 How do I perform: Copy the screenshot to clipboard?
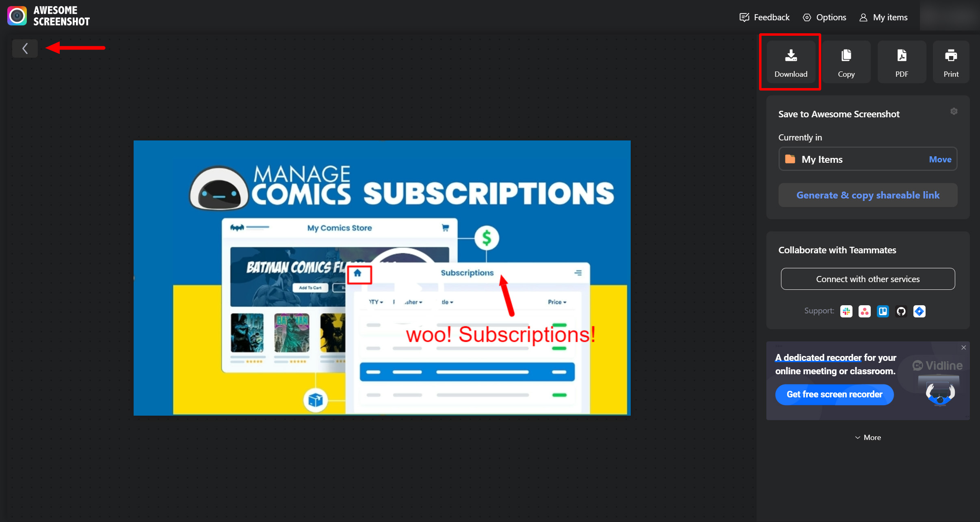[846, 62]
